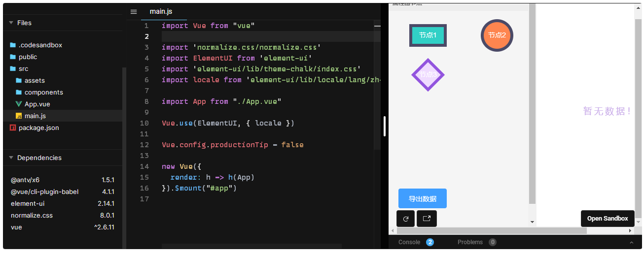Click the public folder icon
This screenshot has height=256, width=644.
point(13,57)
